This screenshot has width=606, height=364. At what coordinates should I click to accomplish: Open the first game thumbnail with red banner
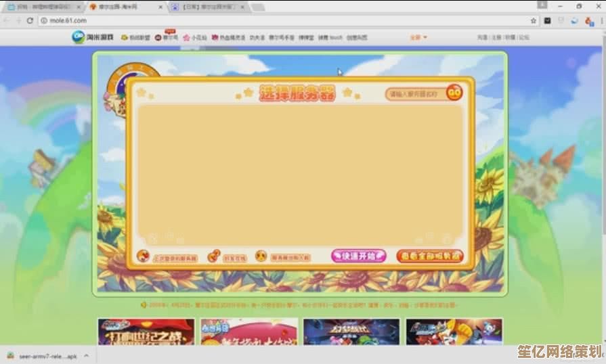[x=146, y=332]
